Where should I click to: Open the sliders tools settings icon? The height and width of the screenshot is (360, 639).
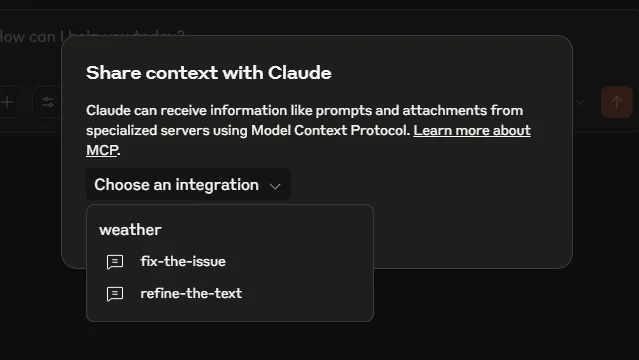[48, 102]
